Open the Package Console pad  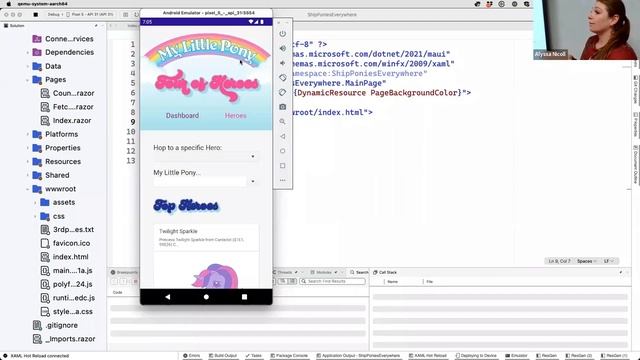[x=289, y=356]
